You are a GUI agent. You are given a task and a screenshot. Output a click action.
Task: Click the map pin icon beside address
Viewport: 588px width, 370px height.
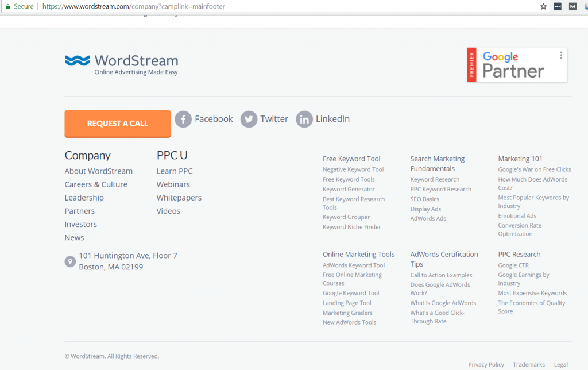click(x=70, y=261)
